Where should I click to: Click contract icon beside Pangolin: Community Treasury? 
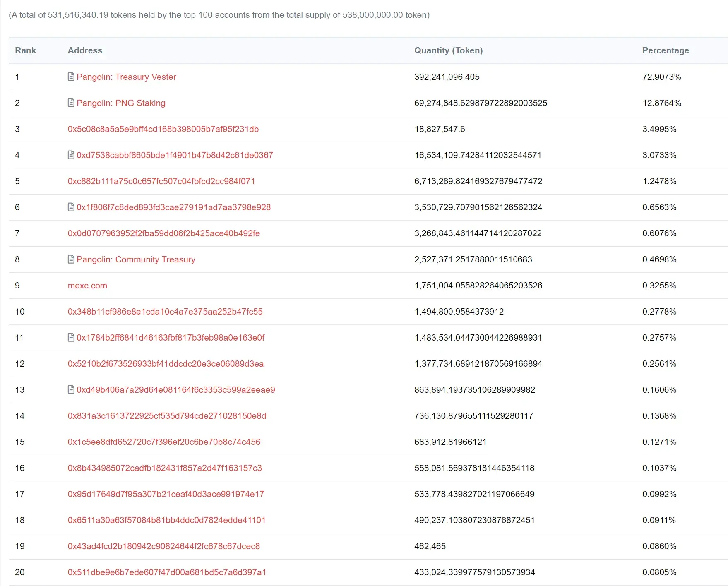point(71,259)
